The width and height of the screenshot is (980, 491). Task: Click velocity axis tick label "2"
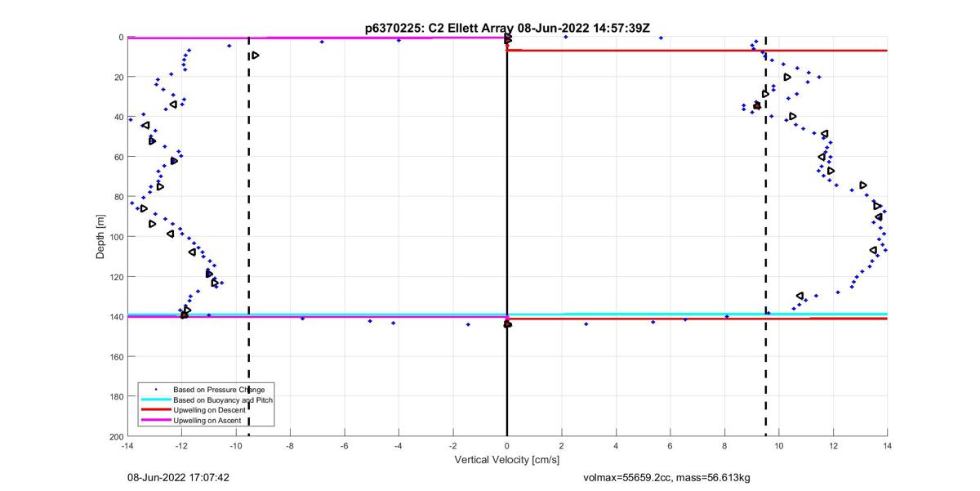pyautogui.click(x=562, y=446)
